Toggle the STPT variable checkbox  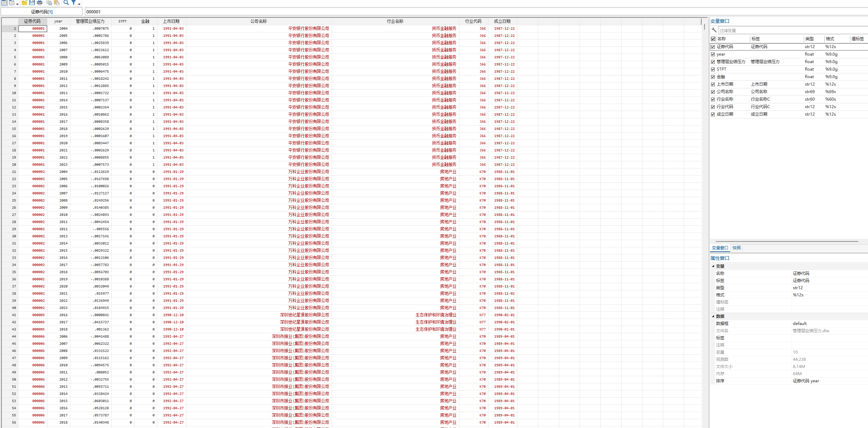[713, 69]
